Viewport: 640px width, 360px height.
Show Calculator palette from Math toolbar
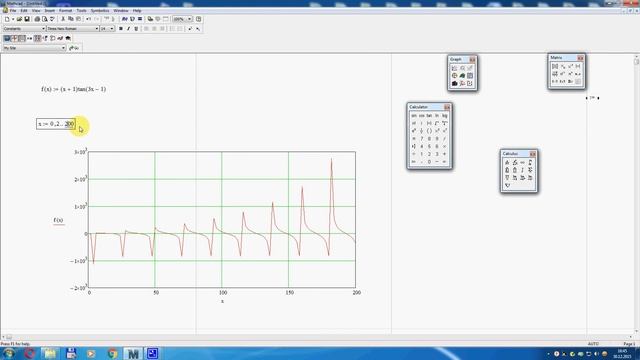[7, 38]
